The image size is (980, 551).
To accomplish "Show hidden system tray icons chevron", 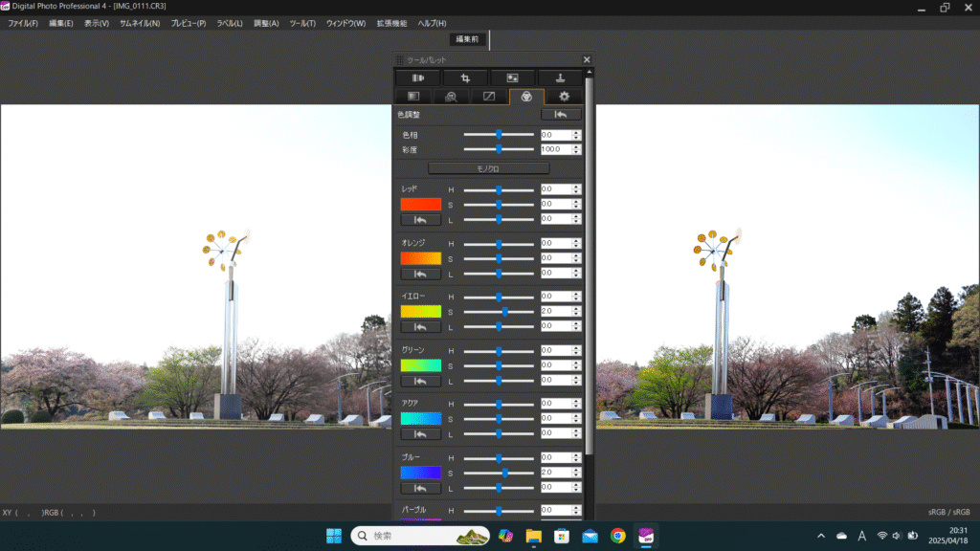I will [x=821, y=536].
